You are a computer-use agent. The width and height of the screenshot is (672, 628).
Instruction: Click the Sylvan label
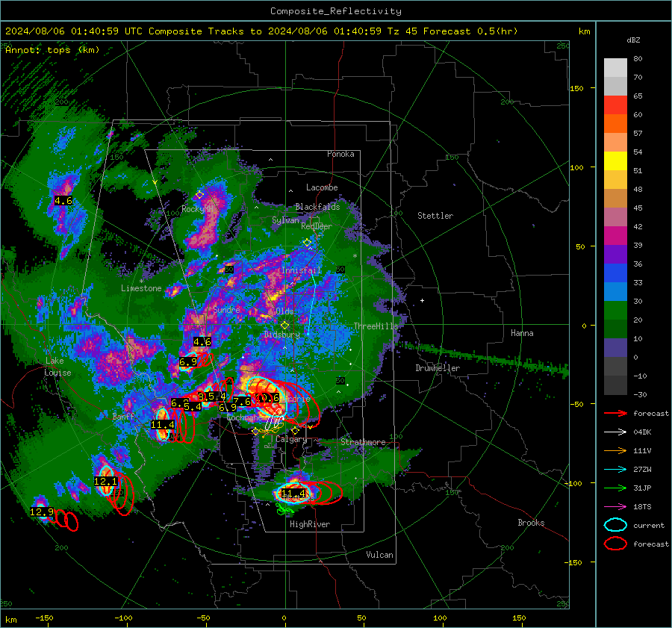[x=285, y=220]
